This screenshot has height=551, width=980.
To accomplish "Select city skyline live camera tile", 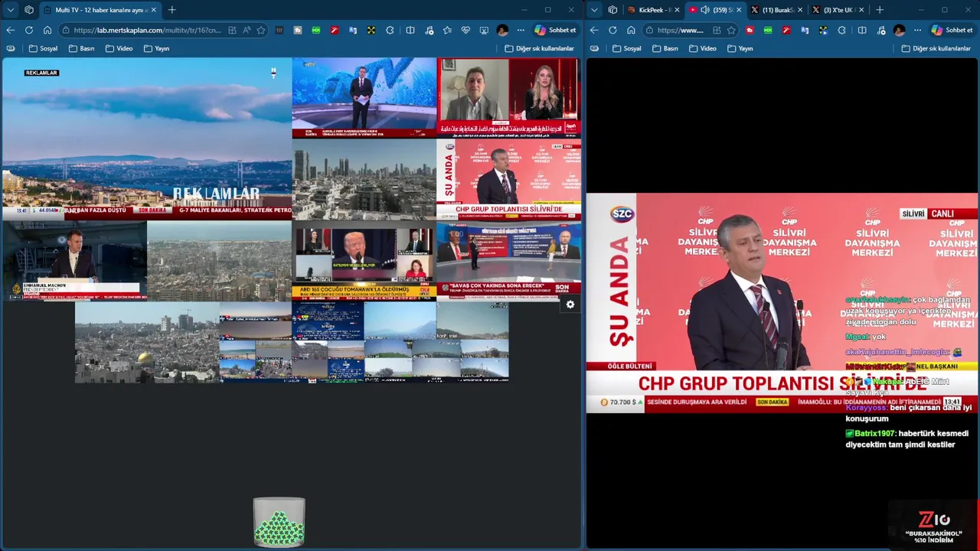I will pyautogui.click(x=364, y=179).
